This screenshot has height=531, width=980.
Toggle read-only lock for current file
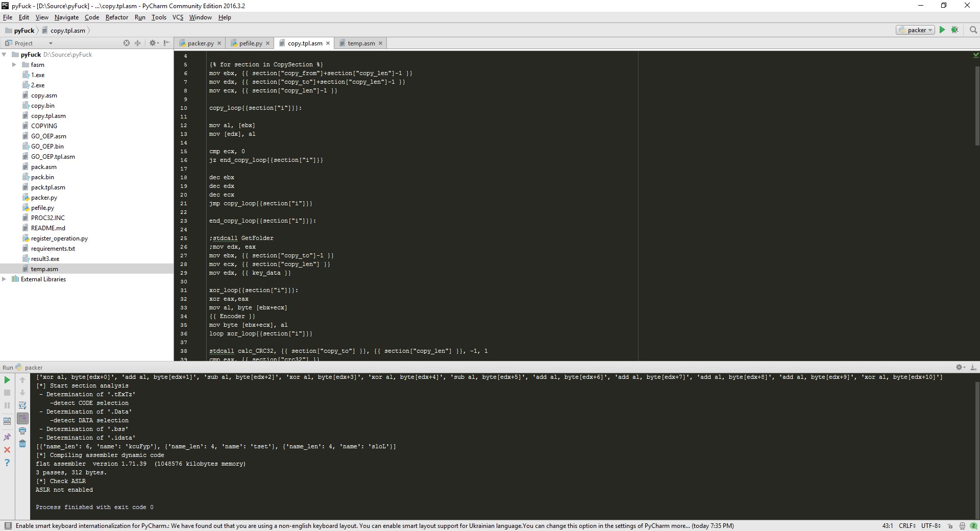pos(950,526)
